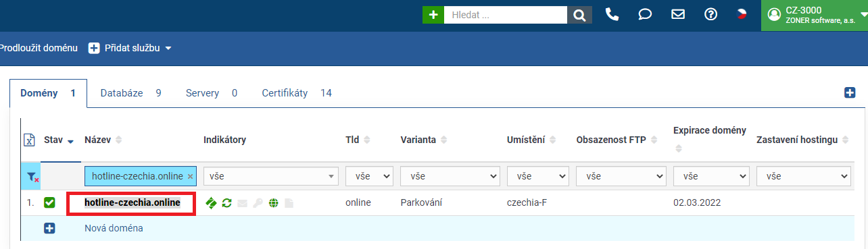Viewport: 868px width, 249px height.
Task: Click the green refresh indicator icon
Action: coord(227,202)
